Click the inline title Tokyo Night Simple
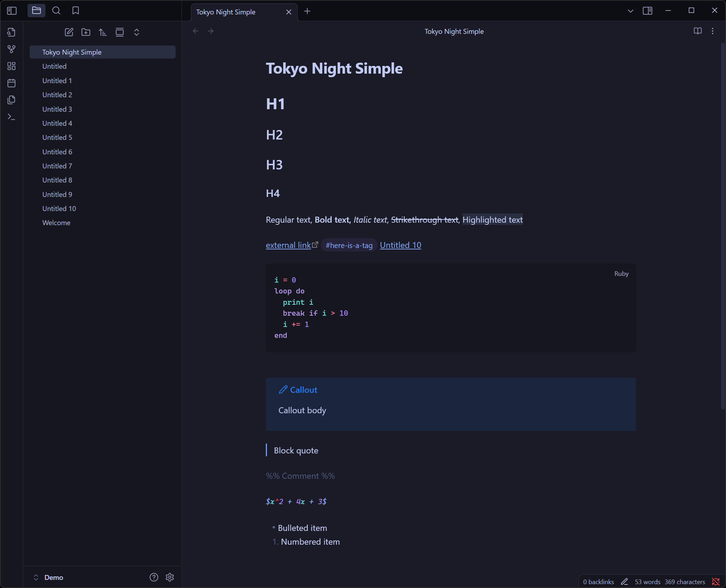 pyautogui.click(x=334, y=68)
